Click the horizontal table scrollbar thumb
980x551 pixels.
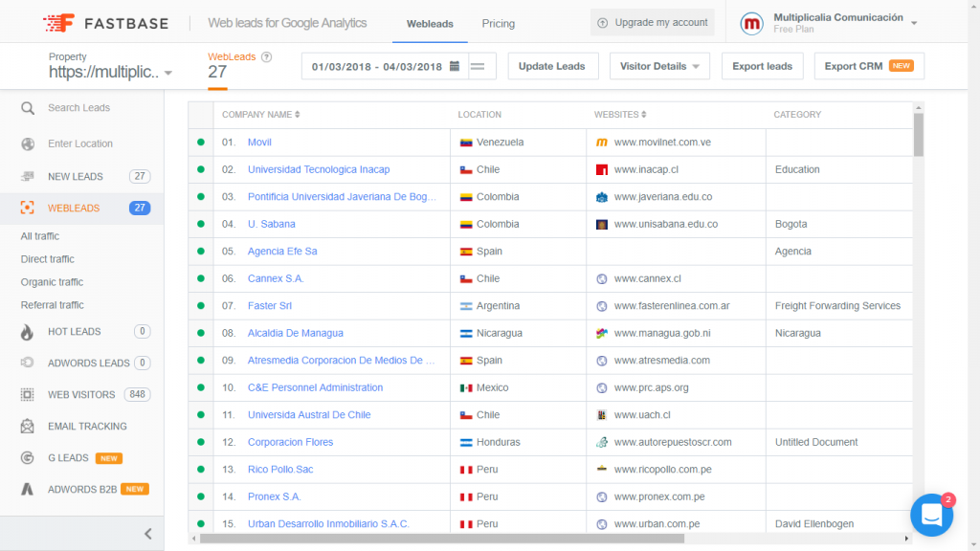pyautogui.click(x=442, y=539)
